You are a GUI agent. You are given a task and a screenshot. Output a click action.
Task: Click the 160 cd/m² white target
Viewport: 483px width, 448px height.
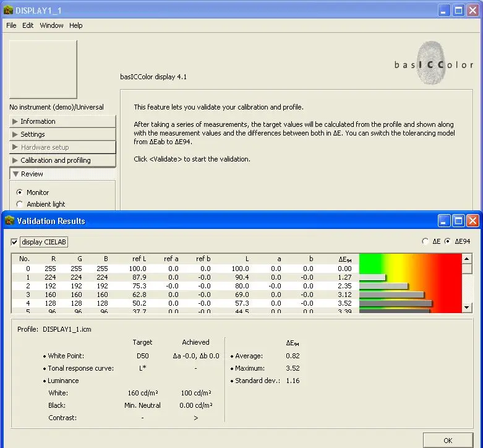(x=143, y=393)
